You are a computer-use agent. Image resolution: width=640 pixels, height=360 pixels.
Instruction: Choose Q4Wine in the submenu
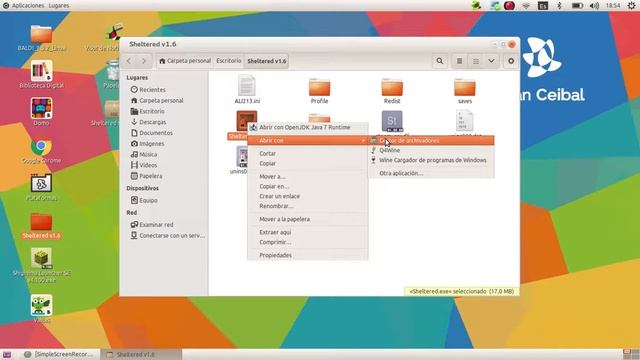431,150
